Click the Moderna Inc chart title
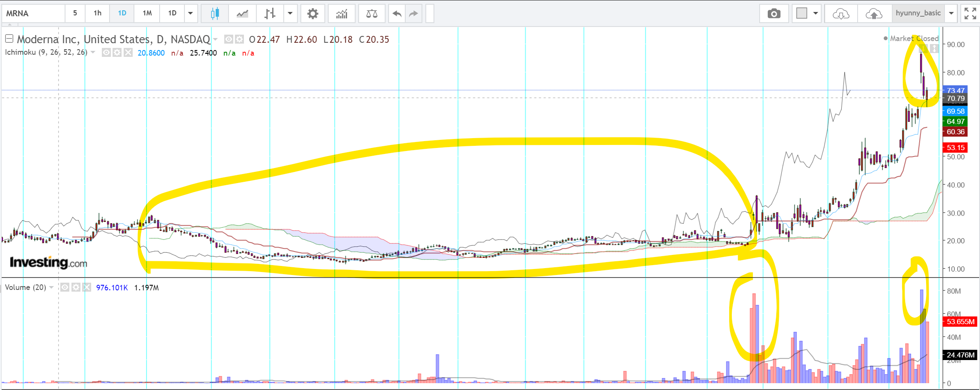 point(113,39)
